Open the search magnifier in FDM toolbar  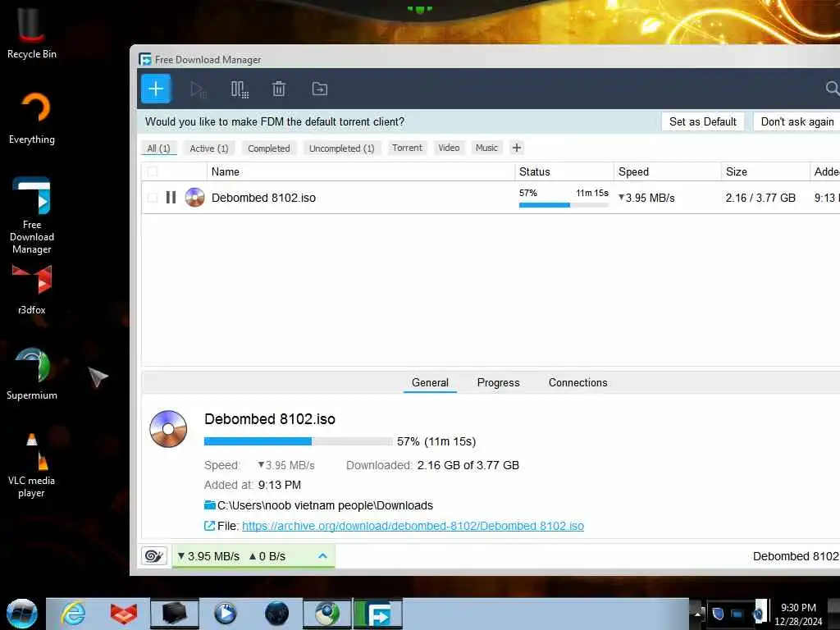832,89
